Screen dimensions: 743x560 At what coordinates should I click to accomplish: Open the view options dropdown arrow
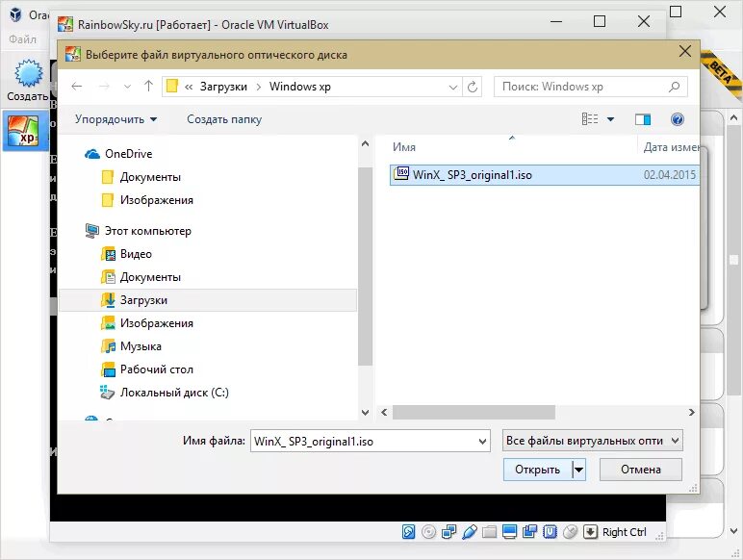pyautogui.click(x=611, y=119)
